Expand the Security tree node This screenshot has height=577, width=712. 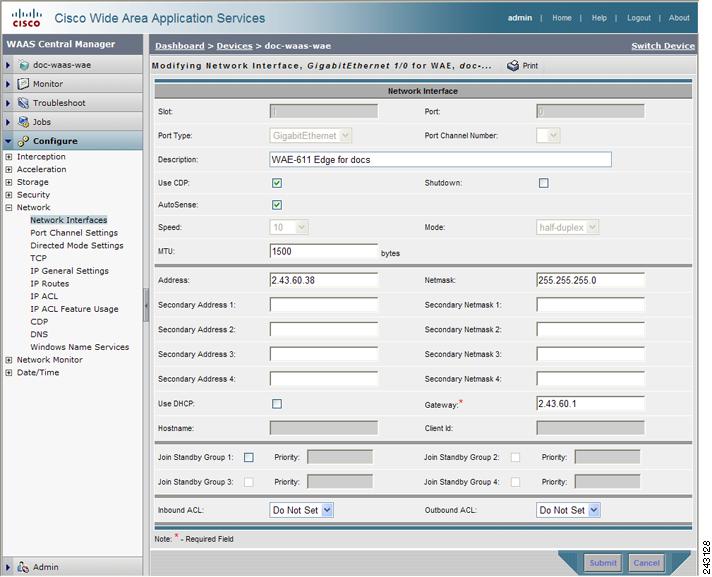9,195
